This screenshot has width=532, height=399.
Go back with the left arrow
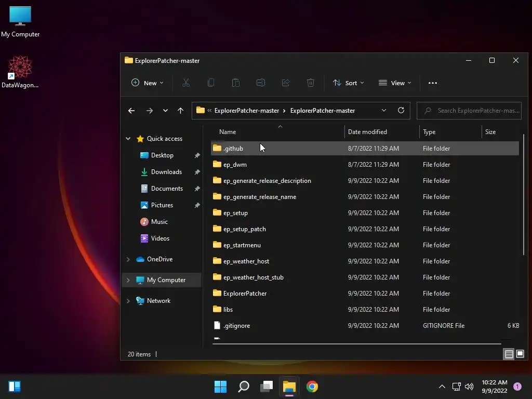[131, 111]
